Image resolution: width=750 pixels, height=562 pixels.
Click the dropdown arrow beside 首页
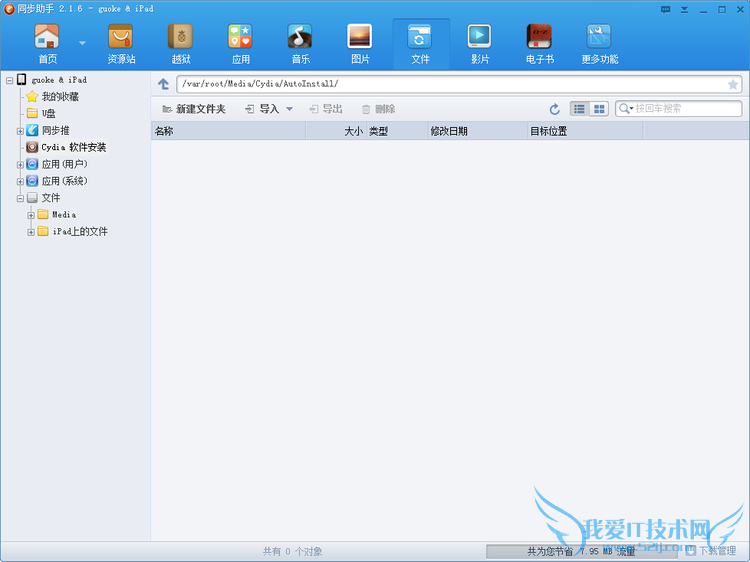point(82,43)
